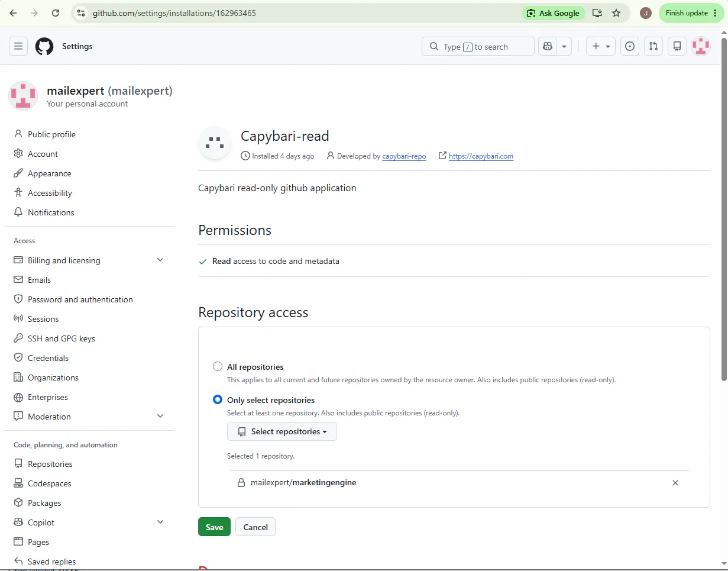Viewport: 728px width, 571px height.
Task: Open pull requests icon in header
Action: pyautogui.click(x=653, y=46)
